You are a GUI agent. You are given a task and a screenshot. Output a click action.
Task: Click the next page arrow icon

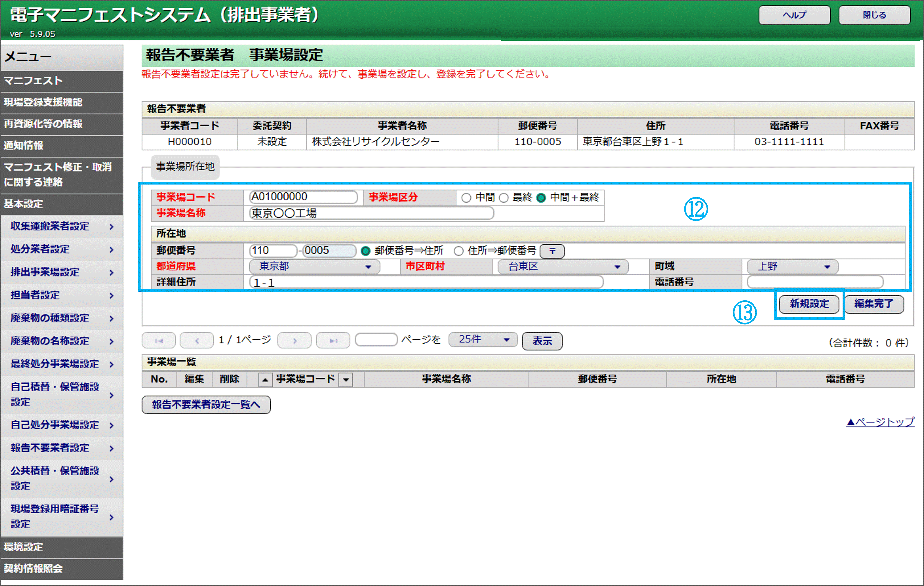pos(294,341)
